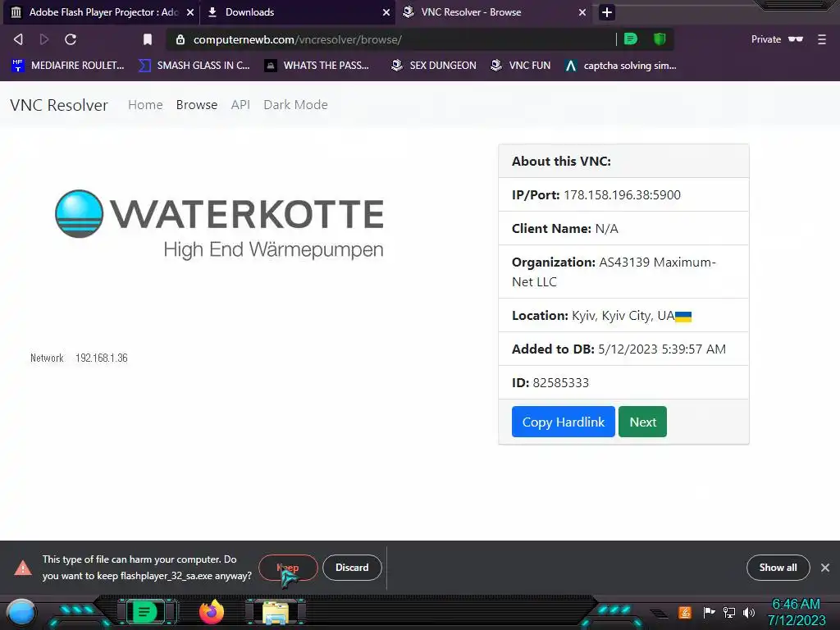Close the VNC Resolver - Browse tab

[582, 12]
